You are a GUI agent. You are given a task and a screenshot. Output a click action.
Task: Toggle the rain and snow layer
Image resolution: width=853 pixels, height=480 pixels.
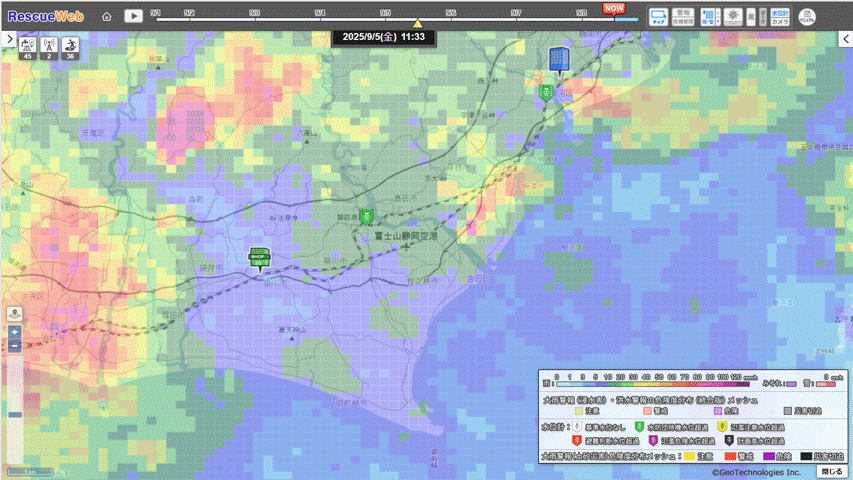pyautogui.click(x=707, y=16)
